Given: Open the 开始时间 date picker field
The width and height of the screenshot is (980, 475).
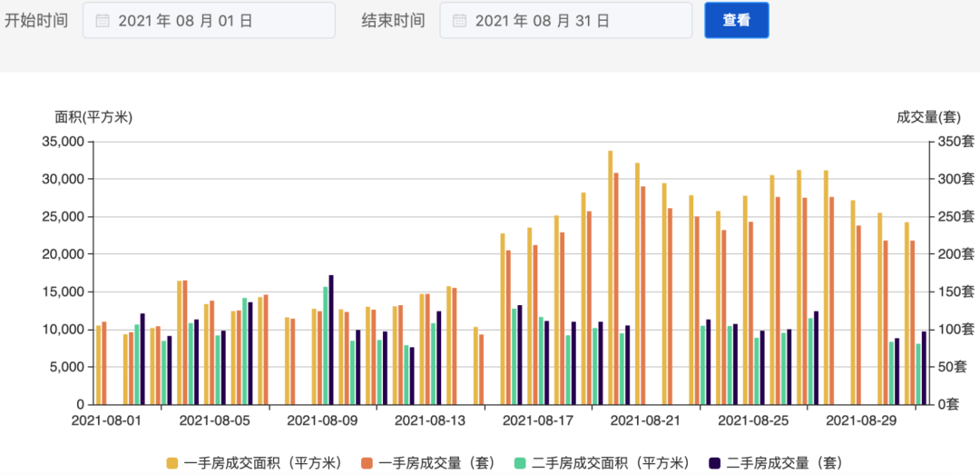Looking at the screenshot, I should click(x=209, y=21).
